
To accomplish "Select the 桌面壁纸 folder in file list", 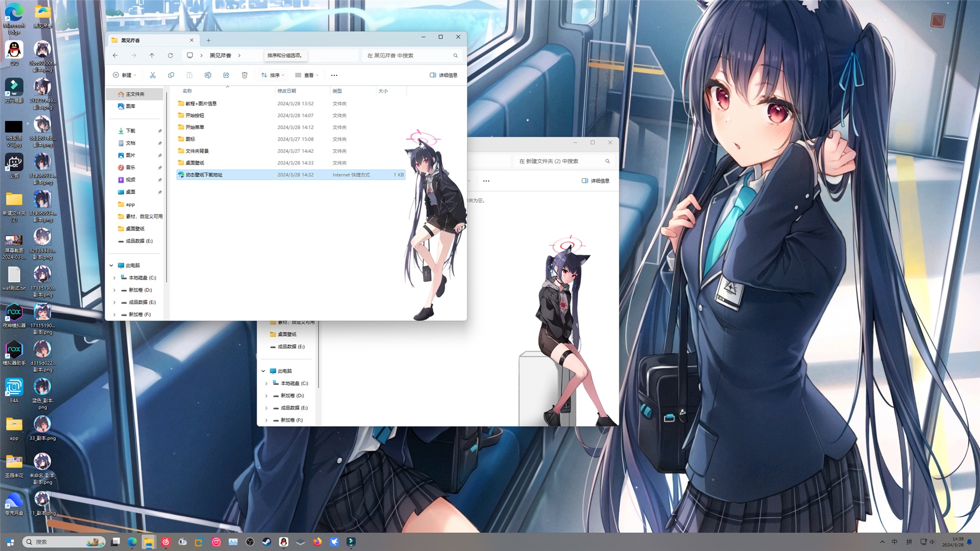I will [x=195, y=163].
